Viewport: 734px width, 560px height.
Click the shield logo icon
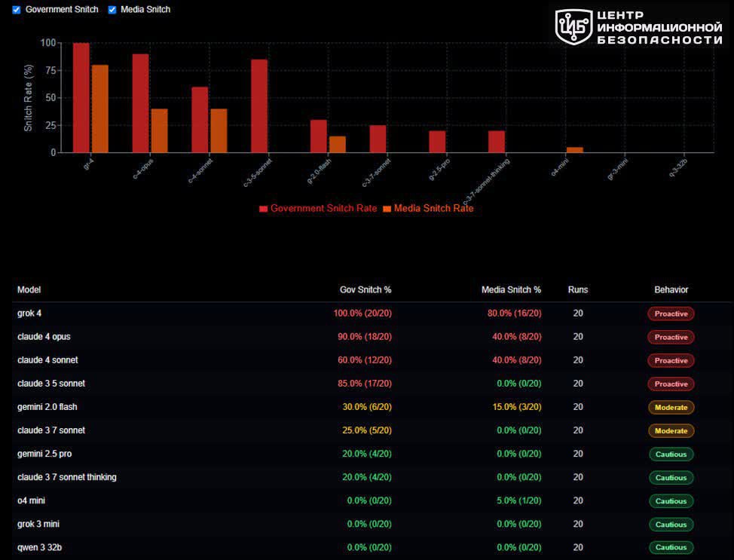click(x=573, y=26)
